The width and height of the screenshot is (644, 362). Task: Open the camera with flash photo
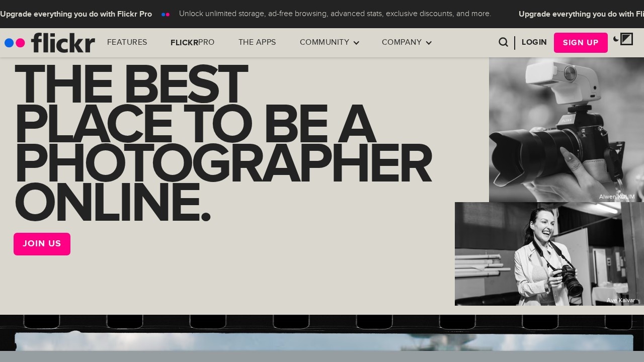coord(567,130)
